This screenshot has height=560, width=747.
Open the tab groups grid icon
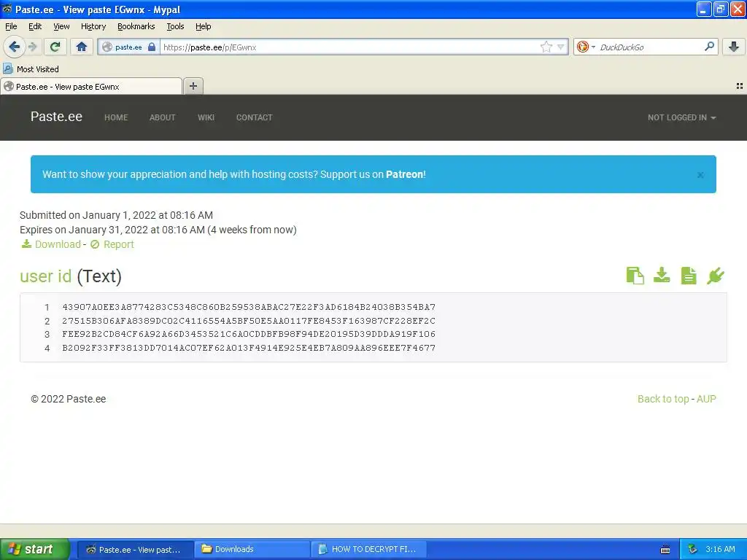[740, 86]
